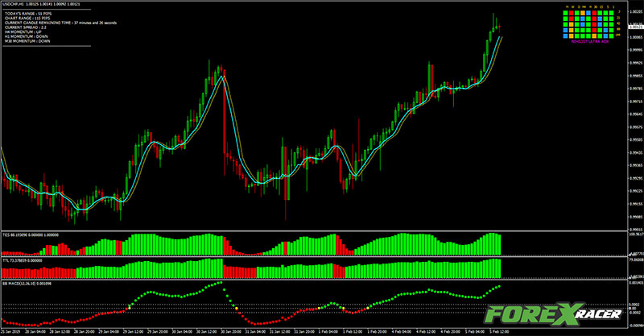Click the 28 Jan 12:00 time axis label
The height and width of the screenshot is (336, 644).
point(60,331)
